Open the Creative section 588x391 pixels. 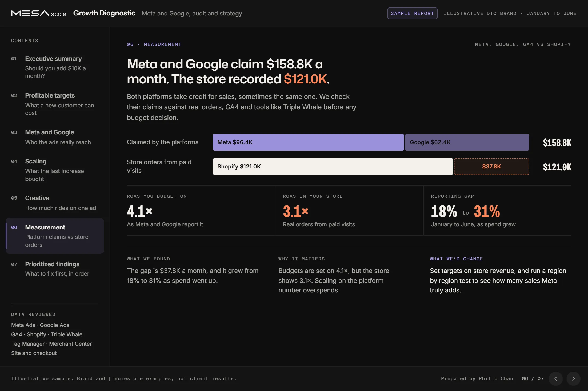(55, 203)
